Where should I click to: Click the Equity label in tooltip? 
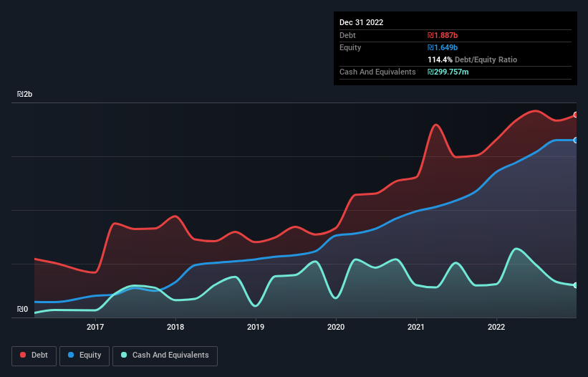click(x=350, y=47)
